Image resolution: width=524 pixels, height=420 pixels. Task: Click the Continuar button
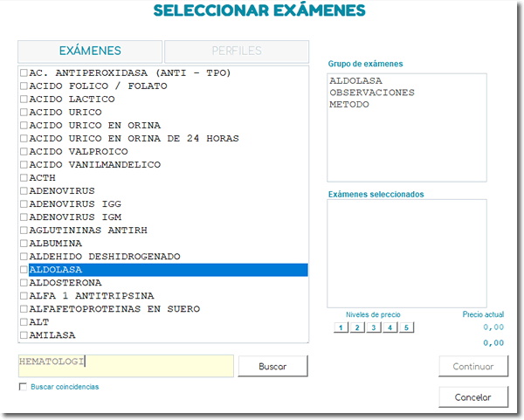473,366
